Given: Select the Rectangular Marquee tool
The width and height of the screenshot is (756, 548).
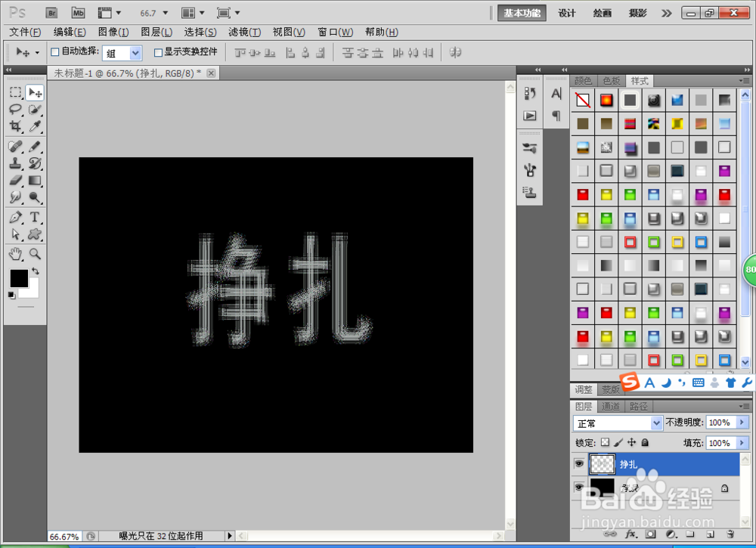Looking at the screenshot, I should pyautogui.click(x=15, y=92).
